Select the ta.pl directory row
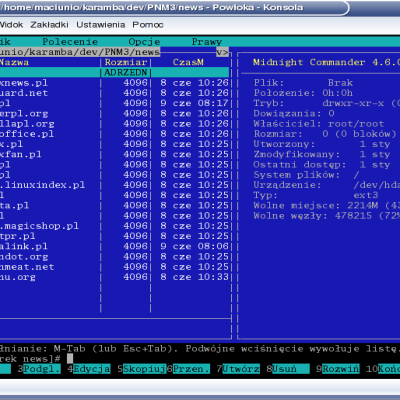400x400 pixels. pos(115,205)
